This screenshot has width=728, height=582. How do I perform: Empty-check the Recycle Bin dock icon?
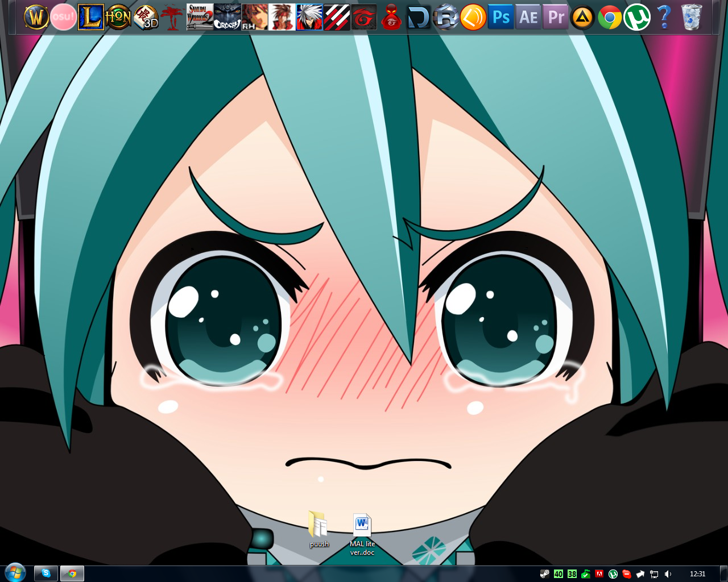tap(690, 16)
